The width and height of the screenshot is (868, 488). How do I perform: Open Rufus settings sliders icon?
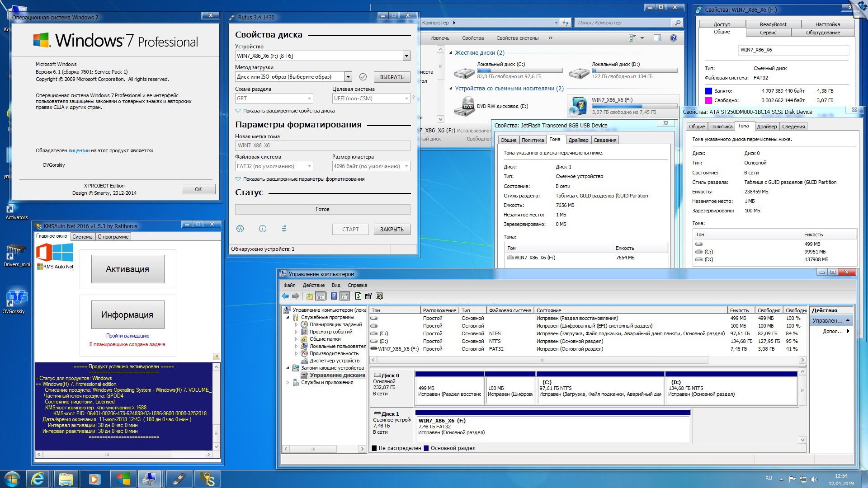pyautogui.click(x=284, y=229)
